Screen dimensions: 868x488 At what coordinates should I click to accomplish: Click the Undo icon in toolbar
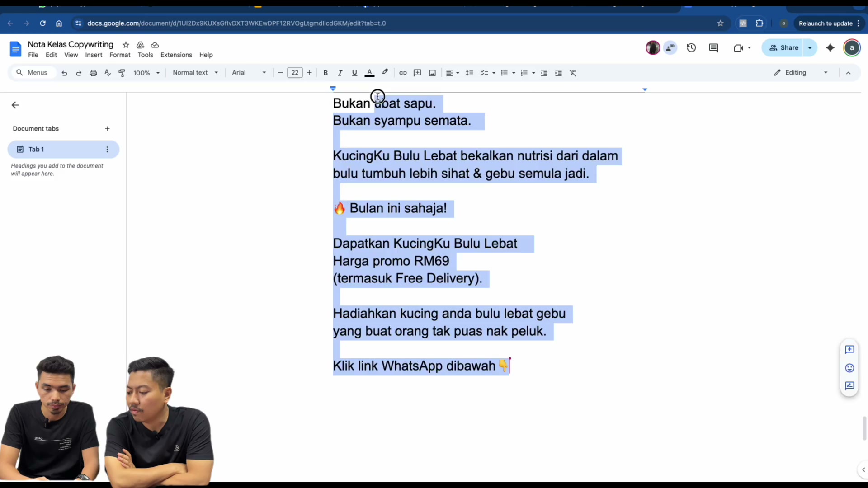tap(64, 73)
